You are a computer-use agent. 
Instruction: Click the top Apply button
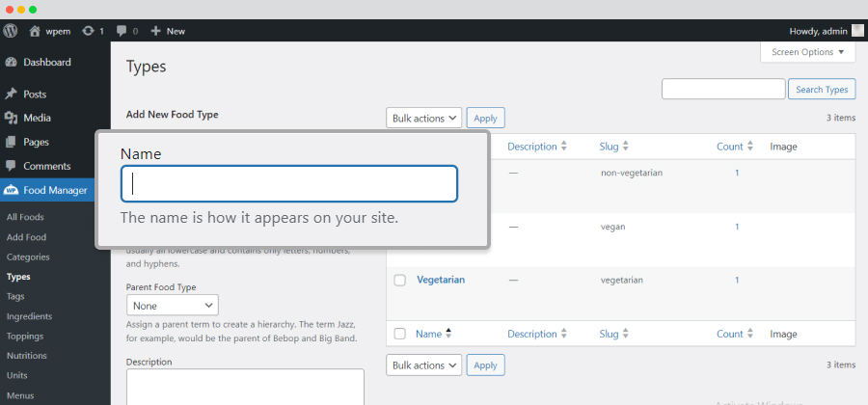pyautogui.click(x=485, y=118)
